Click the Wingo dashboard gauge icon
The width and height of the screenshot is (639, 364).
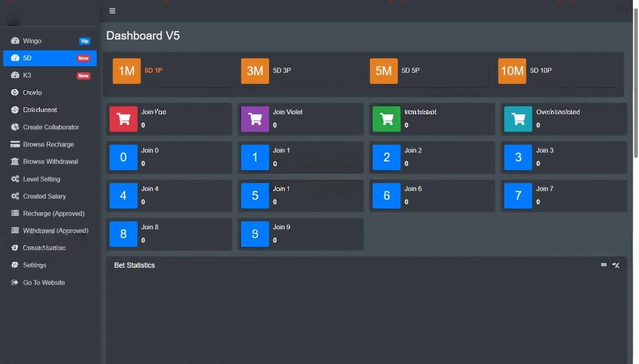click(x=15, y=41)
